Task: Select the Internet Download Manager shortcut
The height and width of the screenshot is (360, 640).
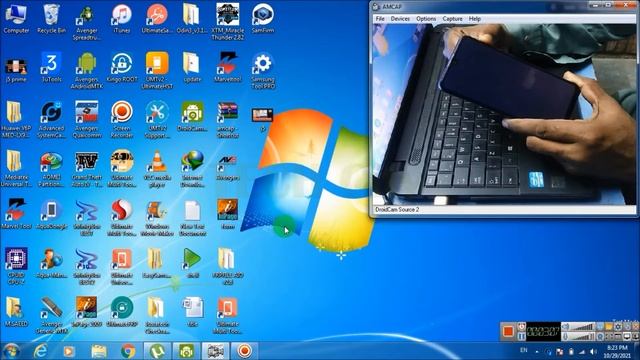Action: 192,169
